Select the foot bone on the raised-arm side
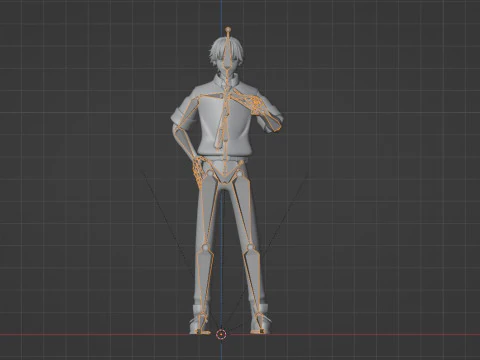Image resolution: width=480 pixels, height=360 pixels. [x=260, y=324]
